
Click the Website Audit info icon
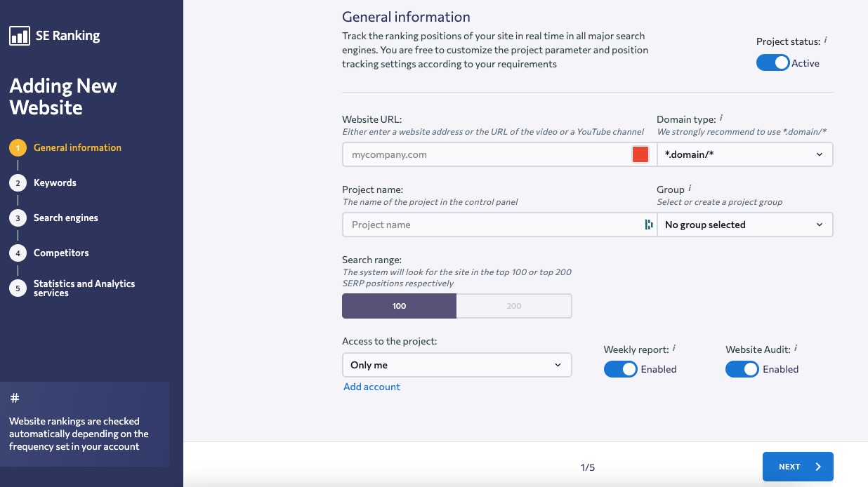tap(796, 348)
